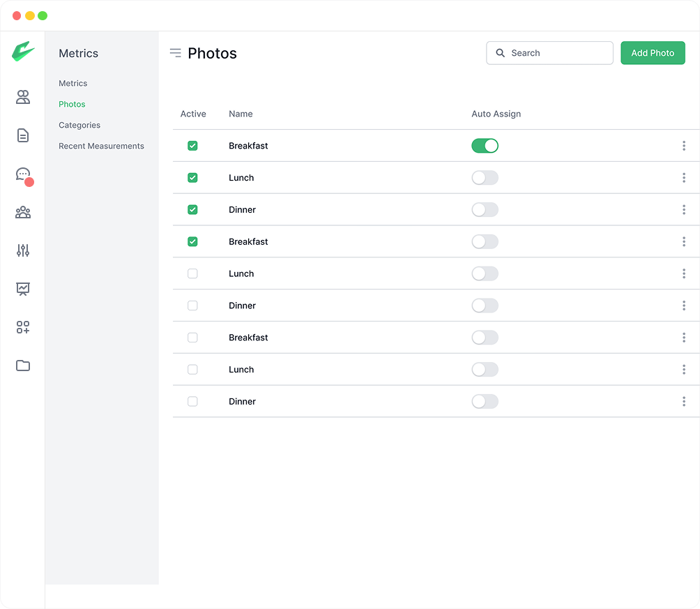The image size is (700, 609).
Task: Collapse sidebar using hamburger icon beside Photos
Action: [x=176, y=53]
